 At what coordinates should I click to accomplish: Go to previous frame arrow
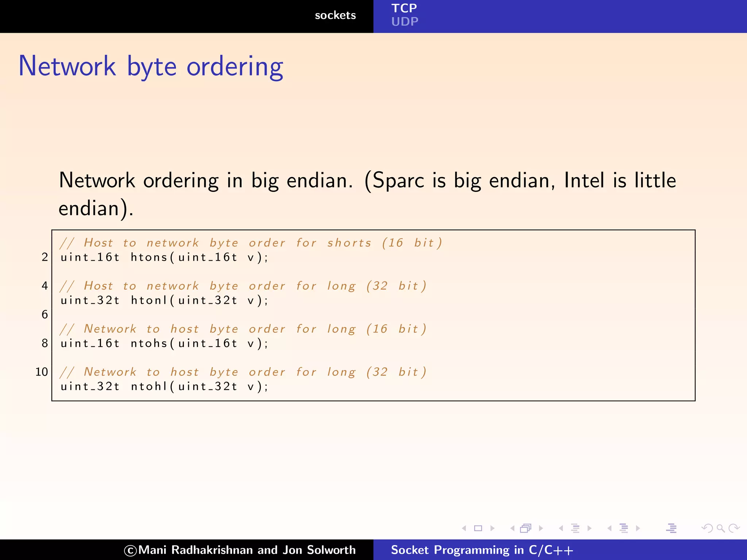(512, 528)
